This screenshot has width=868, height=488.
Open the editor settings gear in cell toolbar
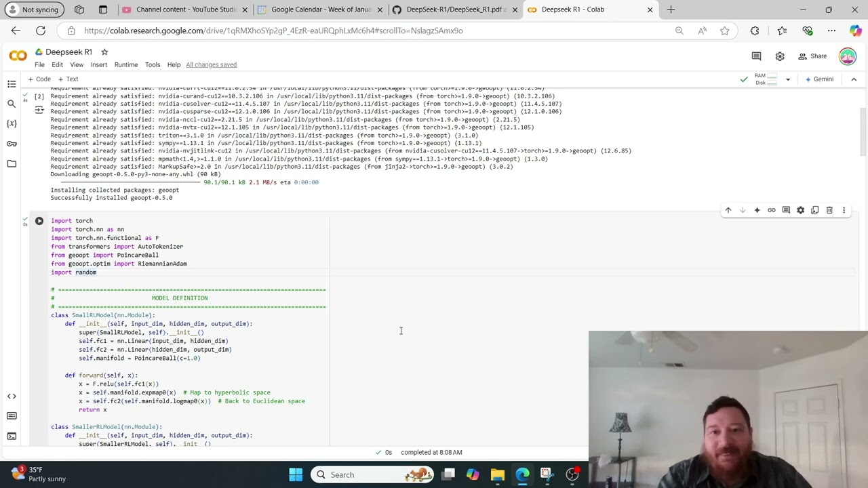(800, 210)
